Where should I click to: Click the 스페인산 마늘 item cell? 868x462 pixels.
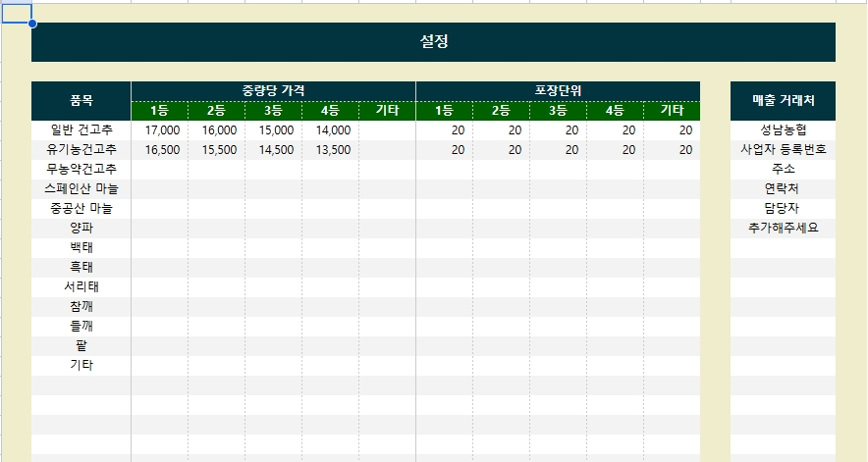(x=81, y=189)
